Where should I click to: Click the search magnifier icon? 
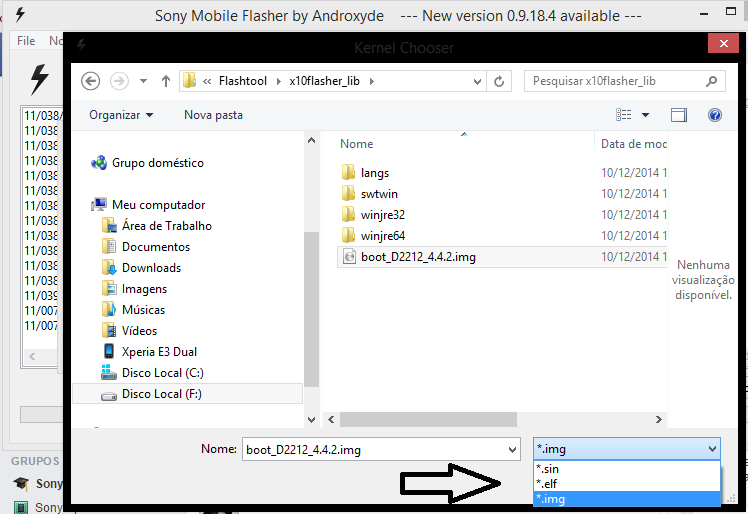pyautogui.click(x=712, y=81)
